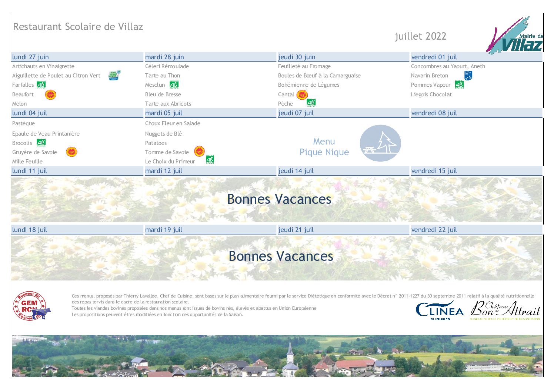Click Artichauts en Vinaigrette
Viewport: 554px width, 392px height.
coord(43,66)
